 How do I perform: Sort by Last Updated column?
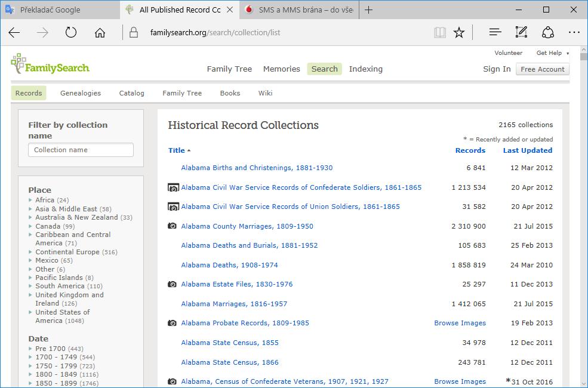528,150
